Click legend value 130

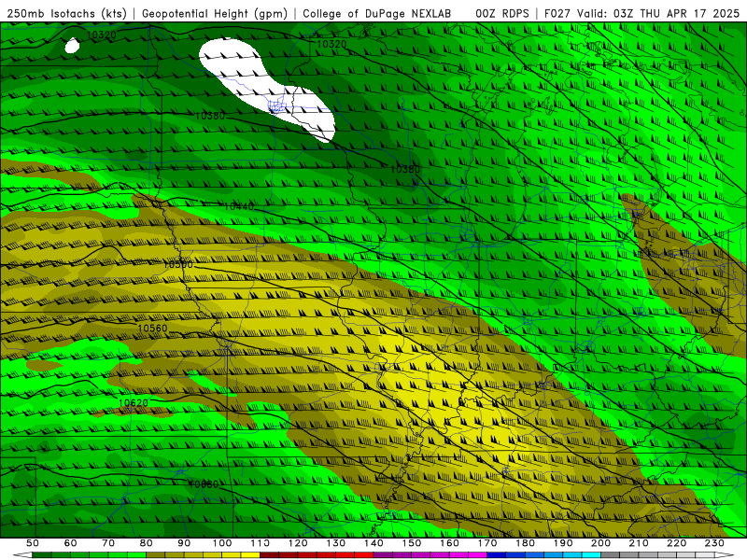pyautogui.click(x=336, y=543)
